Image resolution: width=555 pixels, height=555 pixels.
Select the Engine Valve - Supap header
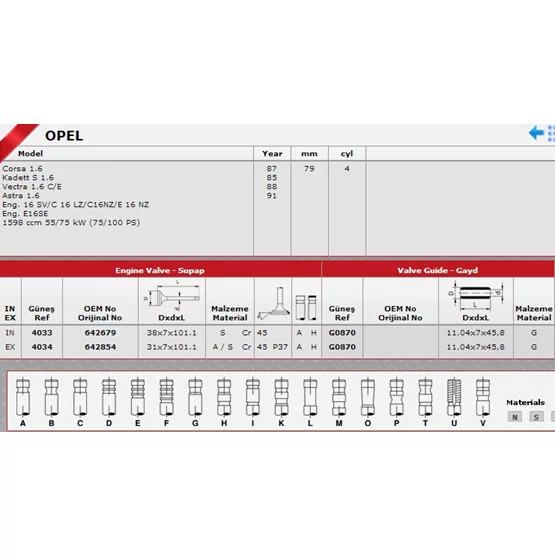click(160, 270)
